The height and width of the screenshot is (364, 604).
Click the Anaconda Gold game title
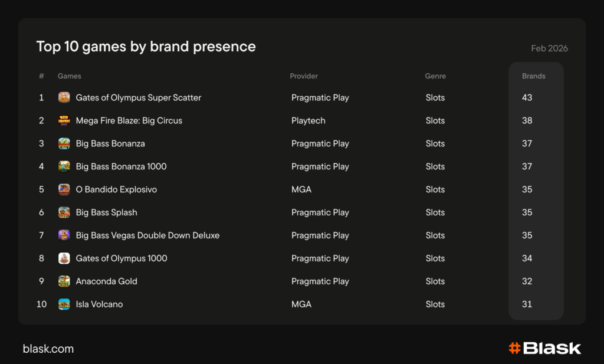(106, 281)
